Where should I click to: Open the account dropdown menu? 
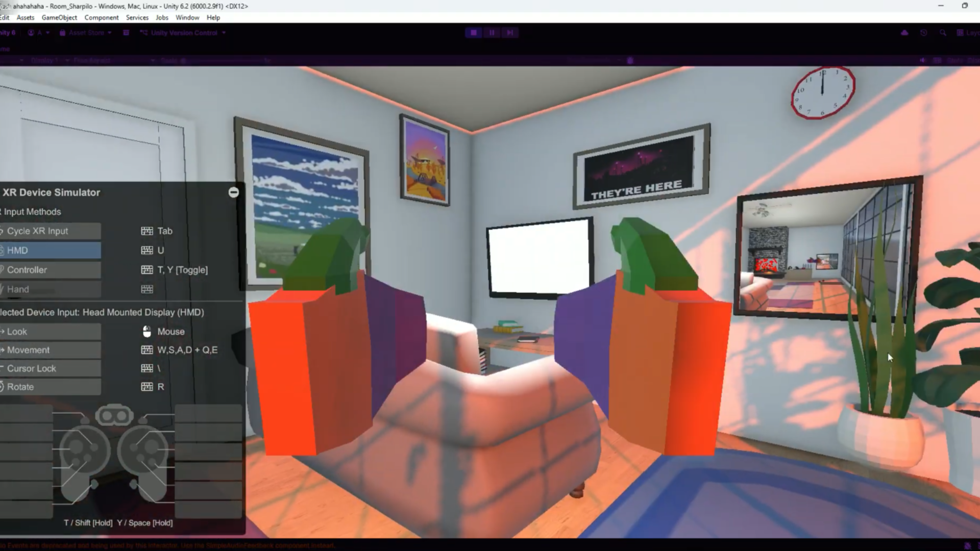(x=39, y=33)
